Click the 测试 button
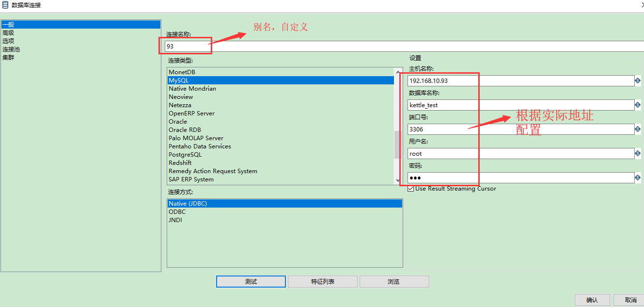644x307 pixels. point(251,282)
